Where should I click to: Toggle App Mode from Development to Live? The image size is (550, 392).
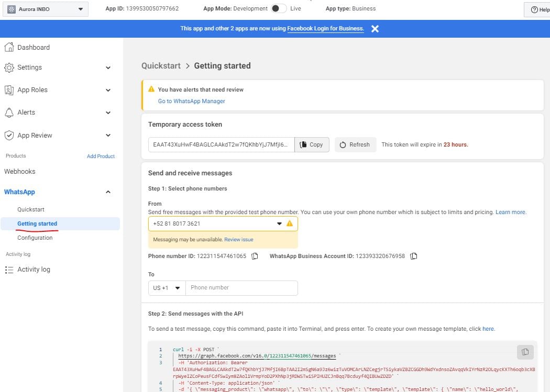[x=279, y=8]
